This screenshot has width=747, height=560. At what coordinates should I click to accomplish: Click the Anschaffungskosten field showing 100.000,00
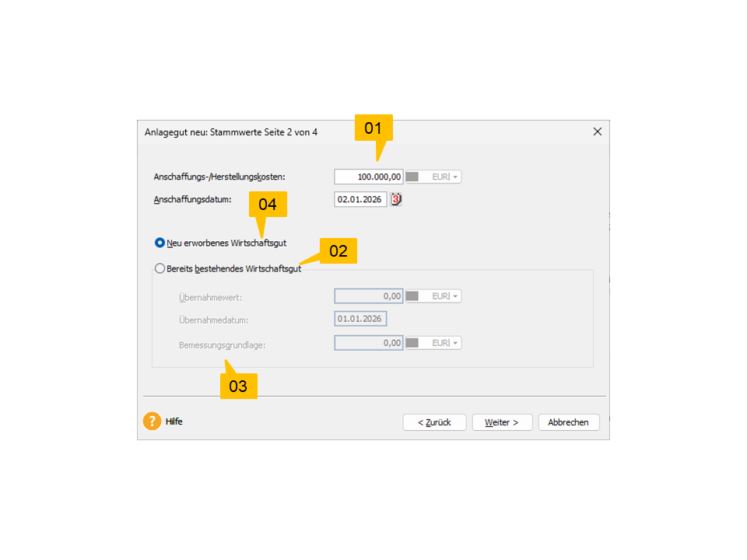coord(369,177)
